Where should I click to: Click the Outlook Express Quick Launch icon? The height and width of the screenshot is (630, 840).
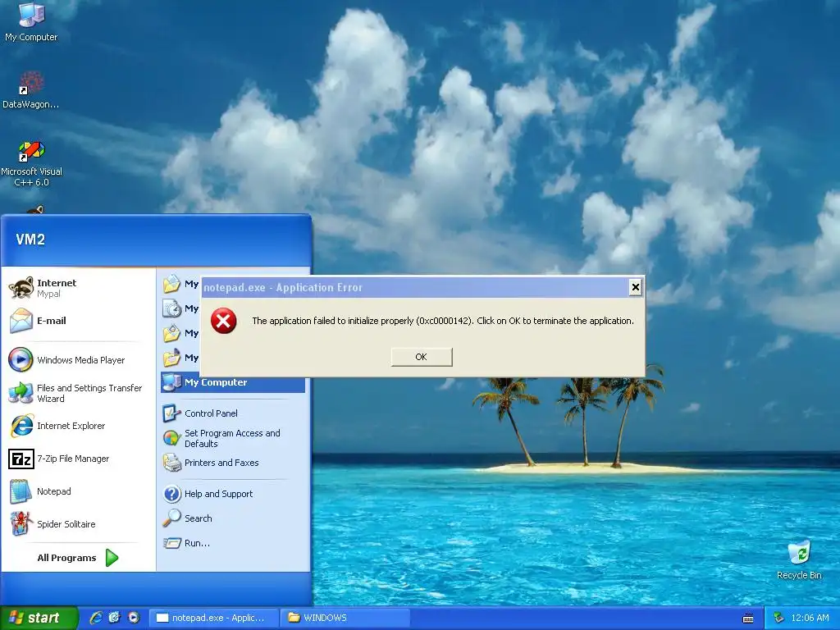click(x=114, y=618)
